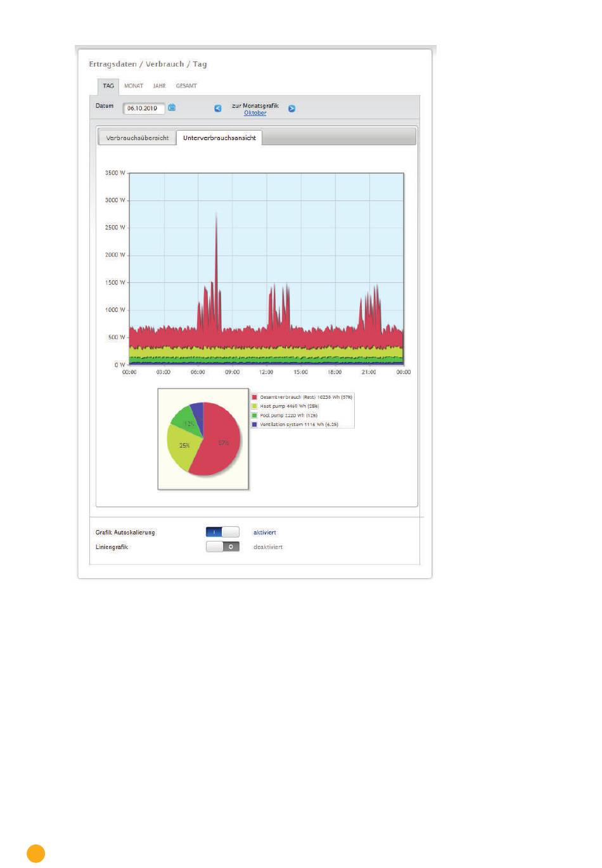602x868 pixels.
Task: Click the 3500 W axis label
Action: click(x=115, y=172)
